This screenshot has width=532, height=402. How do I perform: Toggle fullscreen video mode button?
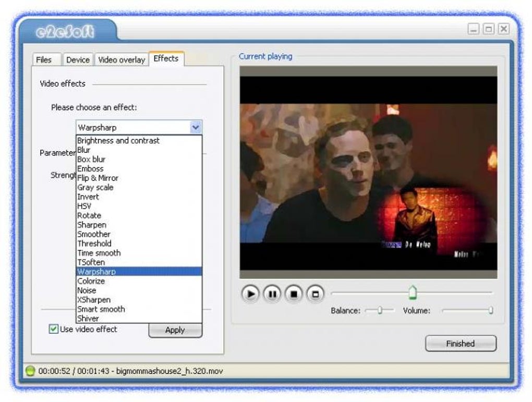point(316,294)
